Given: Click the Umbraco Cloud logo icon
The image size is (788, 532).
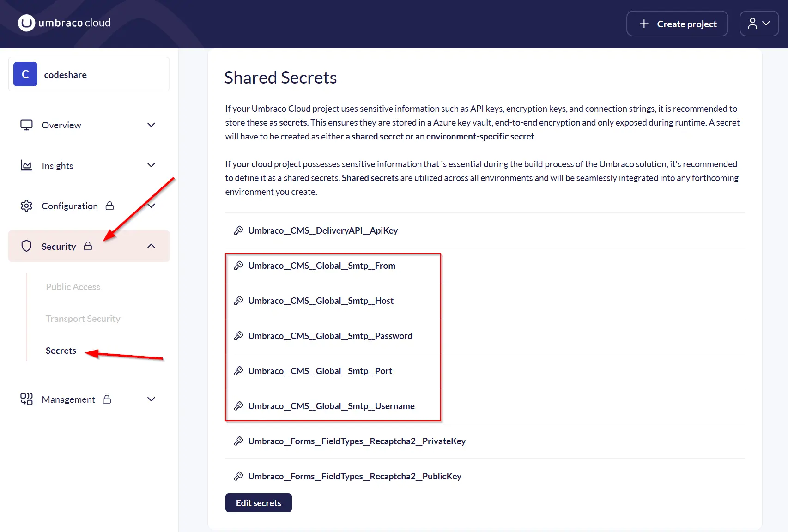Looking at the screenshot, I should coord(26,23).
